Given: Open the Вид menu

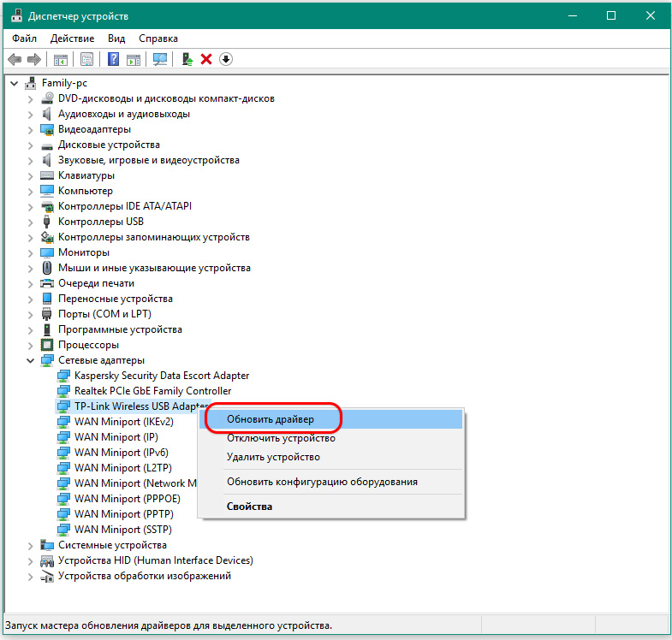Looking at the screenshot, I should [x=116, y=39].
